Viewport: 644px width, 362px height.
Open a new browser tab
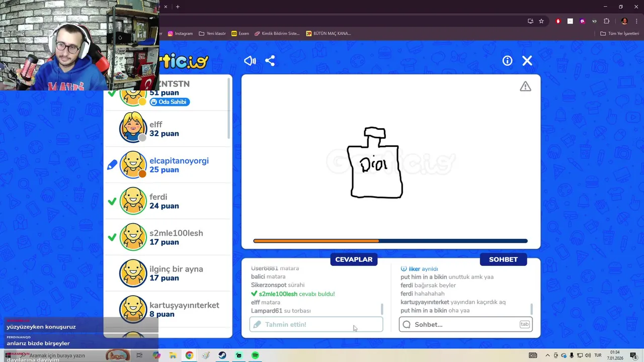[178, 7]
